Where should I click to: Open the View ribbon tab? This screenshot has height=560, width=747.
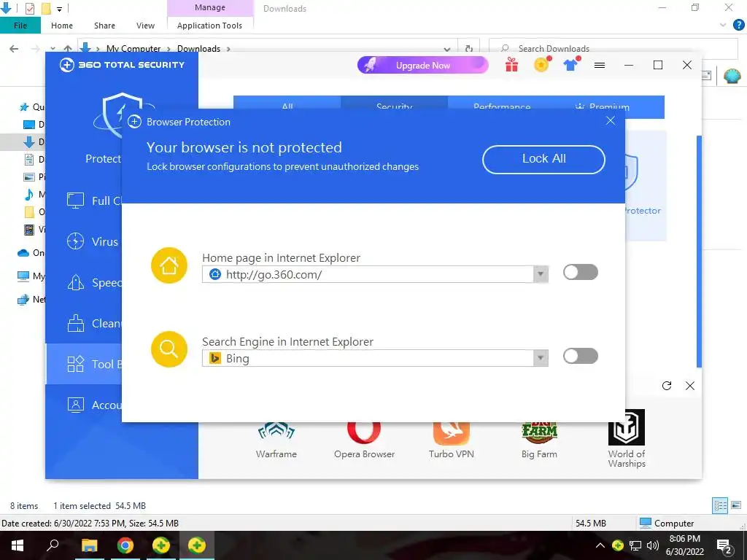pyautogui.click(x=145, y=26)
